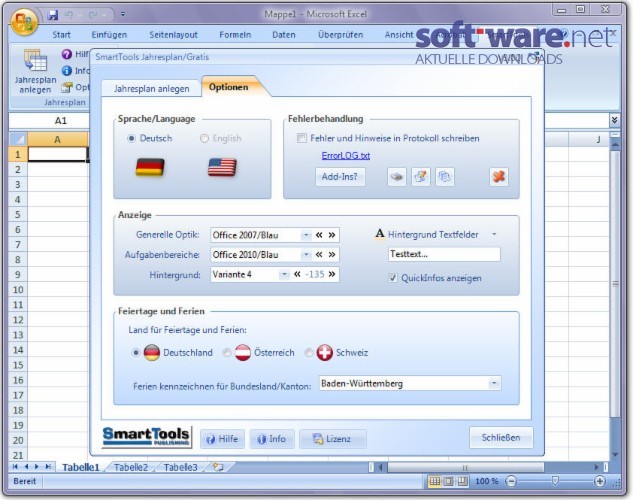Open the Bundesland/Kanton dropdown
The image size is (633, 500).
pyautogui.click(x=493, y=383)
